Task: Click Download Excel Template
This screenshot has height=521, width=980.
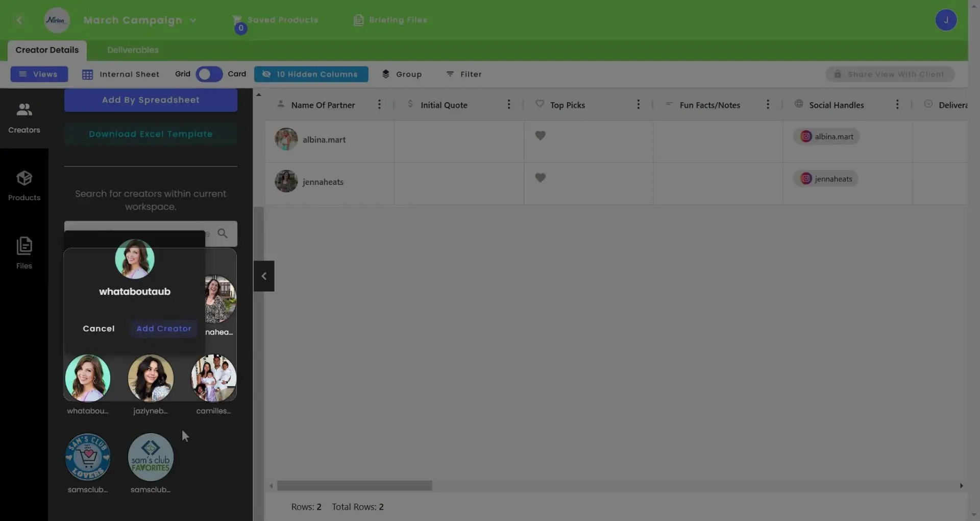Action: (151, 134)
